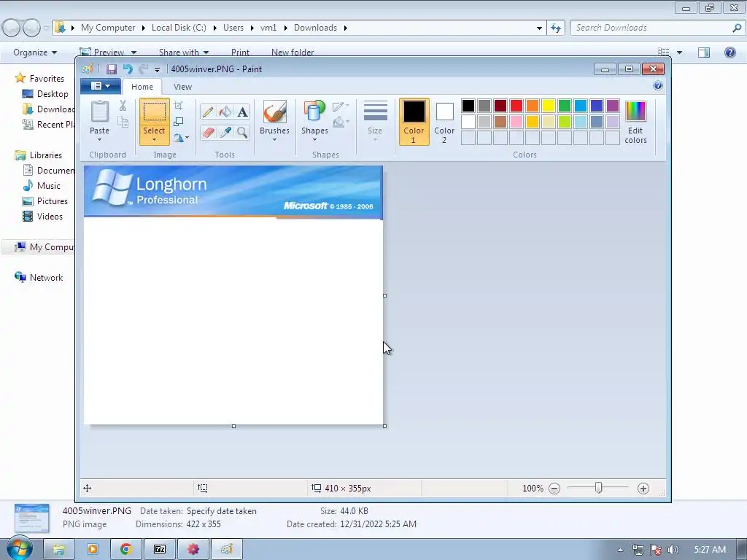Viewport: 747px width, 560px height.
Task: Click Preview in Explorer toolbar
Action: tap(109, 52)
